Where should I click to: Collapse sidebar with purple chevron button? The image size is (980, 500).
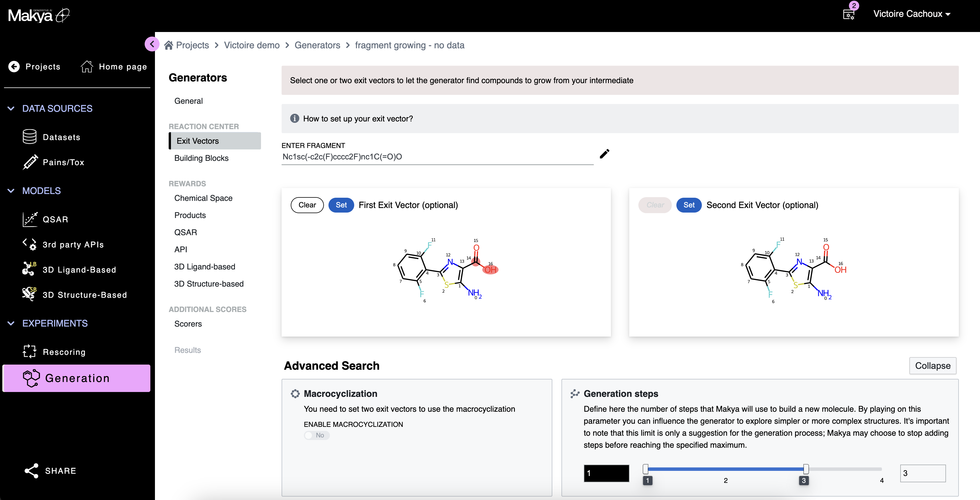coord(152,44)
